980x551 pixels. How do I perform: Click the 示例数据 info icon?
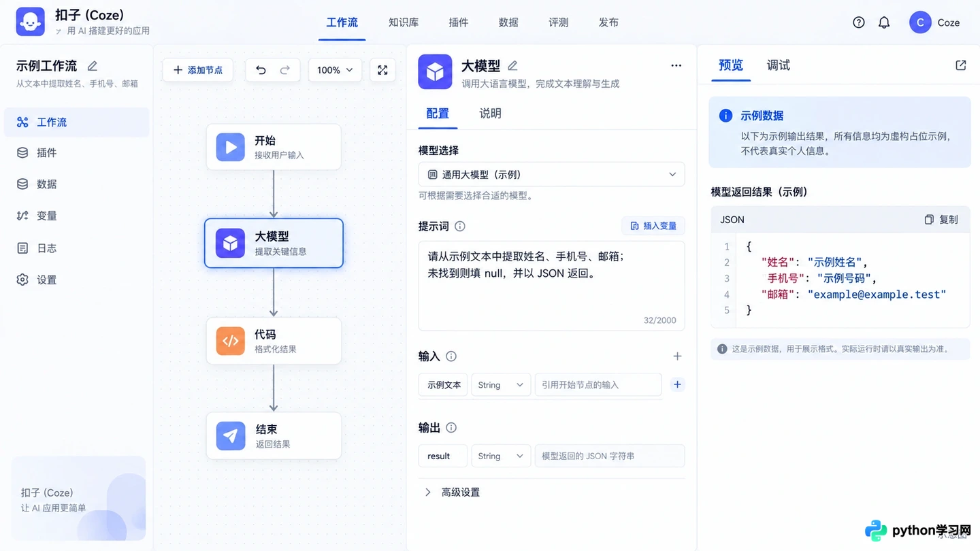(x=725, y=116)
